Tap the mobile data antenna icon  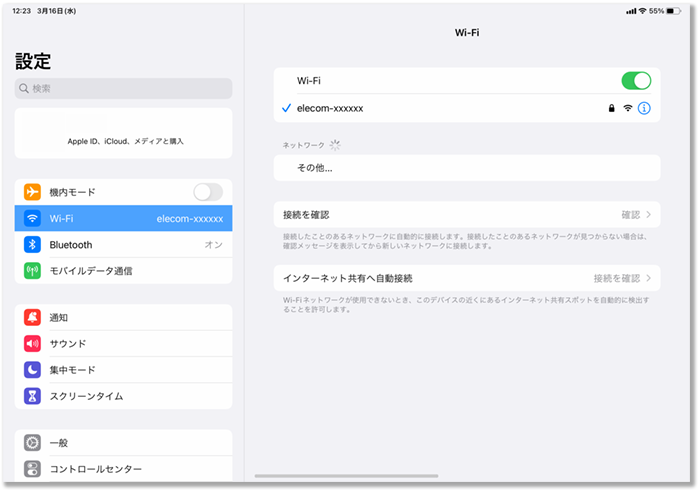33,271
